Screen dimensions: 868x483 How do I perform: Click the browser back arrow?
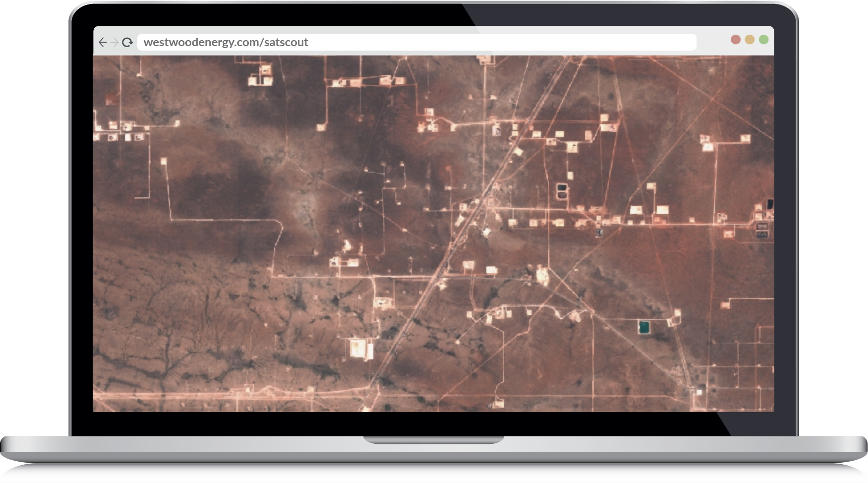(103, 42)
